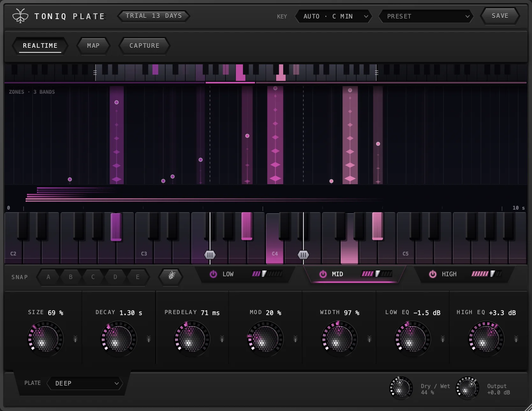This screenshot has width=532, height=411.
Task: Click the PREDELAY knob
Action: 192,339
